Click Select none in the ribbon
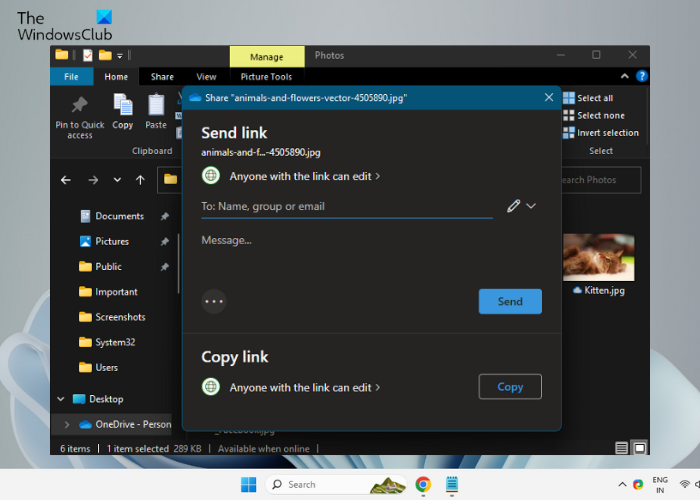Viewport: 700px width, 500px height. [x=594, y=116]
